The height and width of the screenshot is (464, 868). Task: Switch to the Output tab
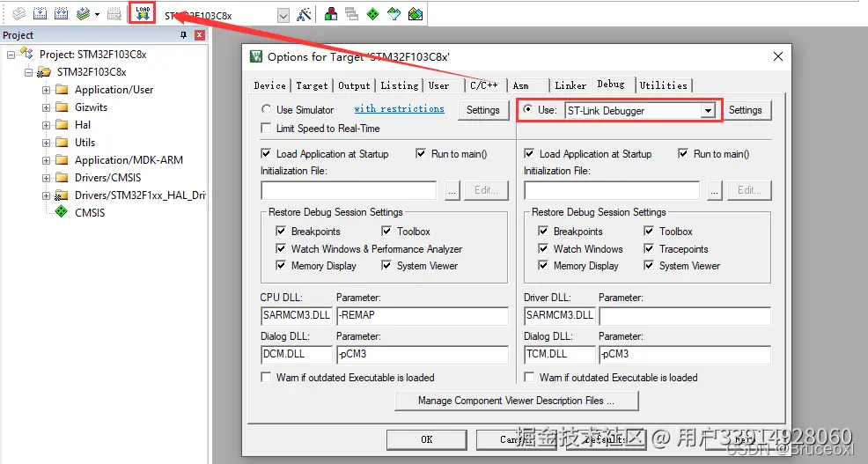click(x=354, y=85)
